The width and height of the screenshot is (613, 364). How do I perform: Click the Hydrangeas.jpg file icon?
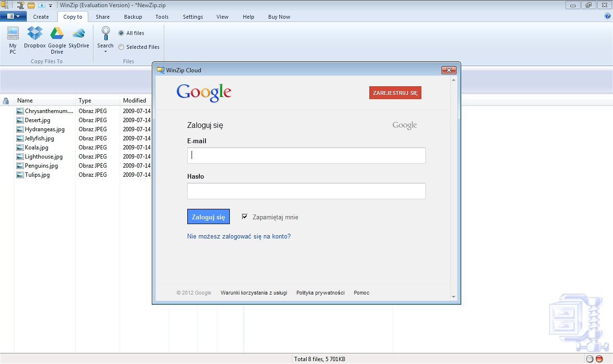(x=20, y=129)
